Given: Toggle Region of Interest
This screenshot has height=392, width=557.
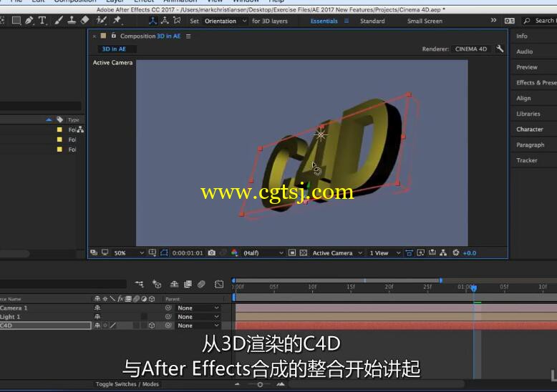Looking at the screenshot, I should click(x=292, y=253).
